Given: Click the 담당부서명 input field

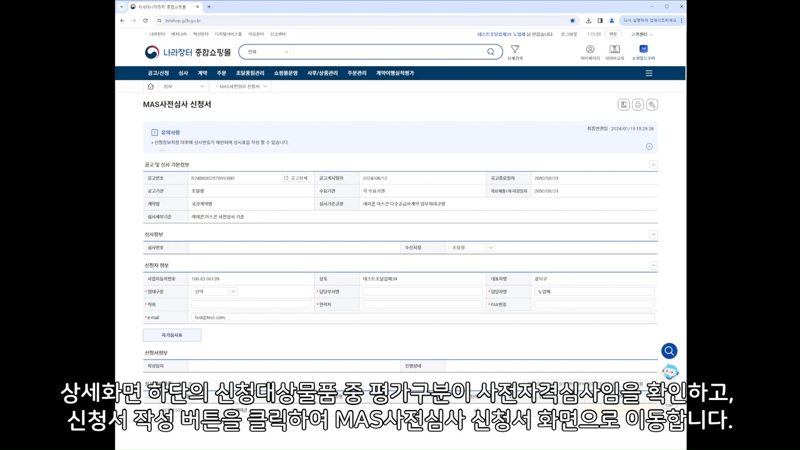Looking at the screenshot, I should (422, 292).
